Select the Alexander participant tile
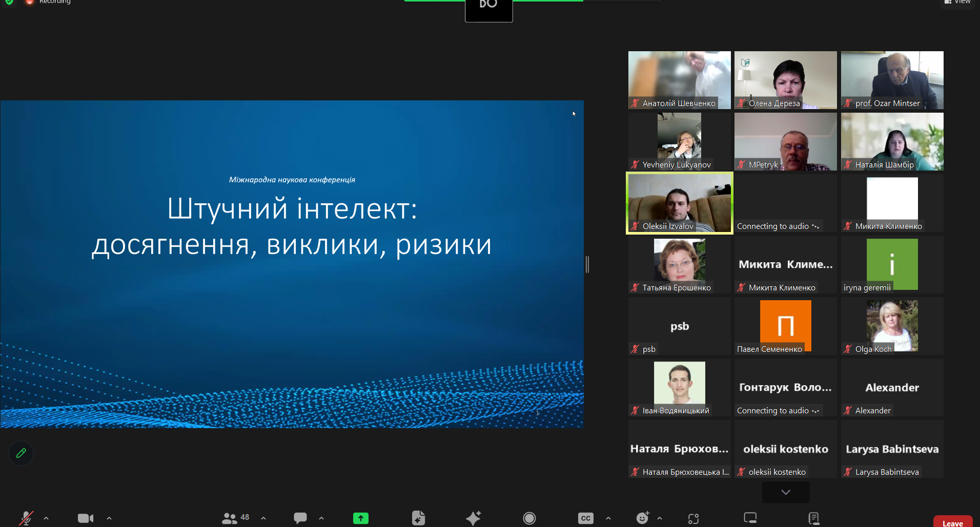The height and width of the screenshot is (527, 980). [892, 387]
